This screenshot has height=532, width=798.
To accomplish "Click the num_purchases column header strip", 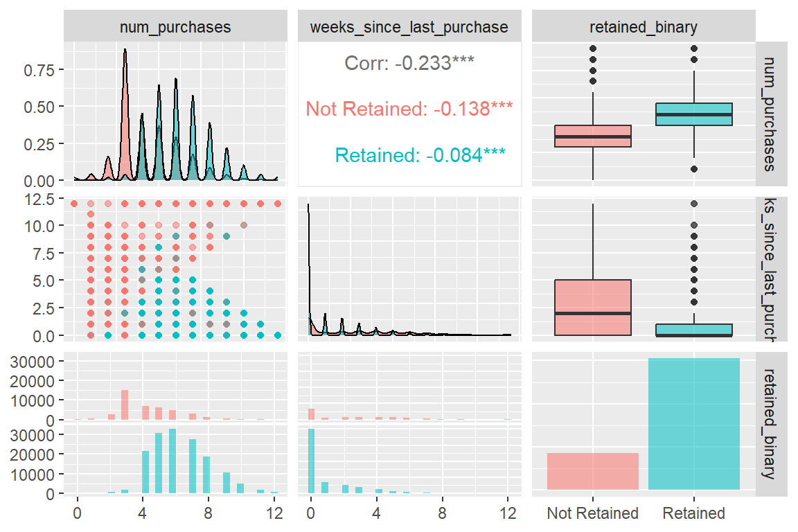I will click(x=175, y=27).
